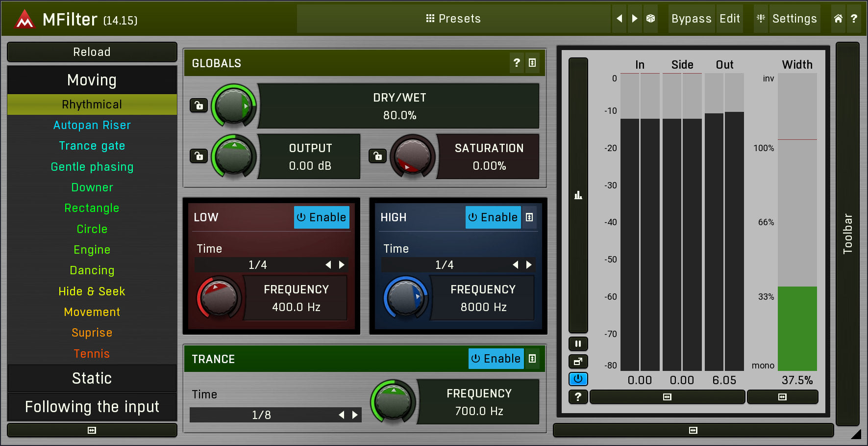The height and width of the screenshot is (446, 868).
Task: Toggle the HIGH filter Enable button
Action: (x=493, y=217)
